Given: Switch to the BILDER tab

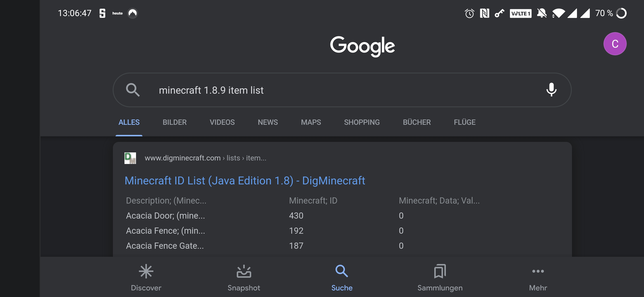Looking at the screenshot, I should (174, 122).
